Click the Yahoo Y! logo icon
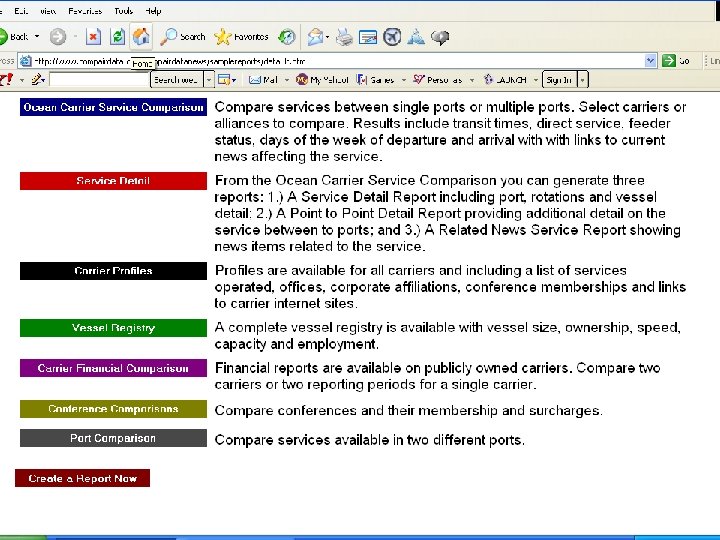Screen dimensions: 720x540 click(6, 80)
